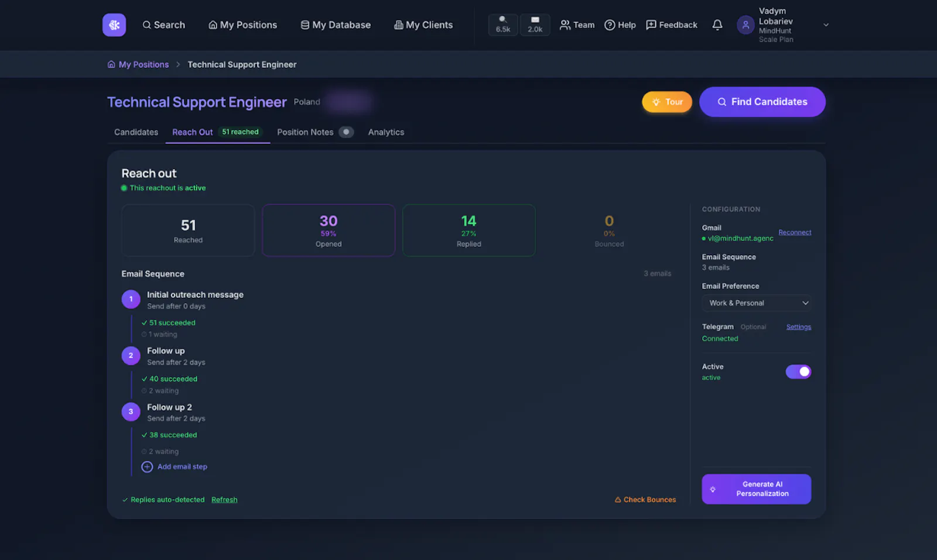The width and height of the screenshot is (937, 560).
Task: Click the MindHunt app logo
Action: (x=114, y=25)
